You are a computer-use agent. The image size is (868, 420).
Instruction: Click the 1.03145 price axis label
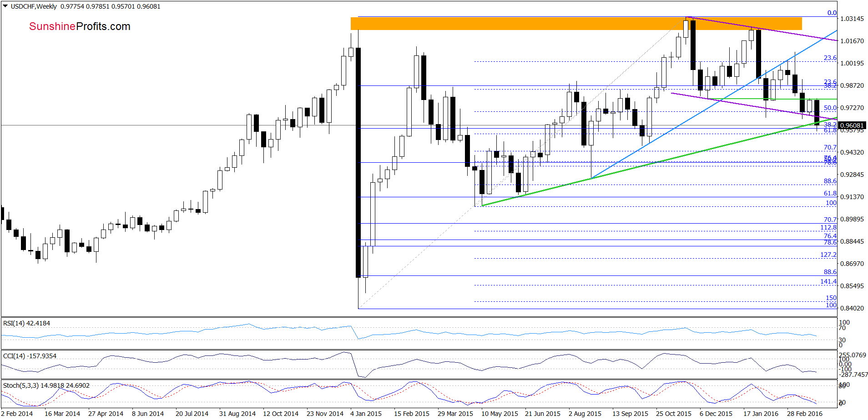852,19
